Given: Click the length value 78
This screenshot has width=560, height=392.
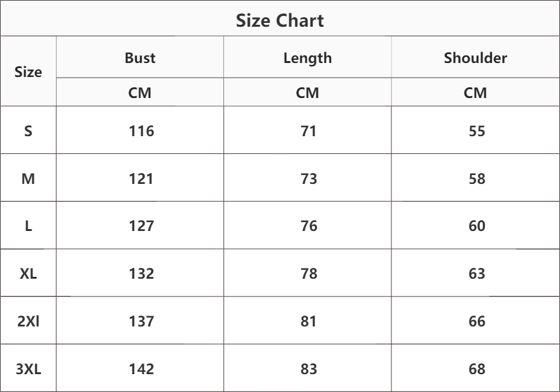Looking at the screenshot, I should click(307, 274).
